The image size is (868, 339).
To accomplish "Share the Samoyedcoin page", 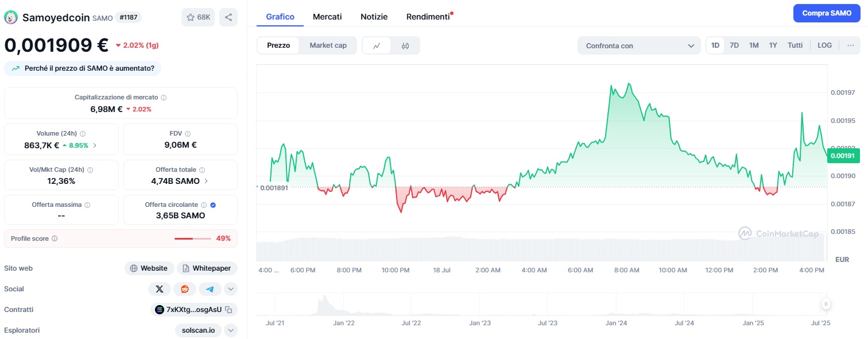I will click(228, 17).
